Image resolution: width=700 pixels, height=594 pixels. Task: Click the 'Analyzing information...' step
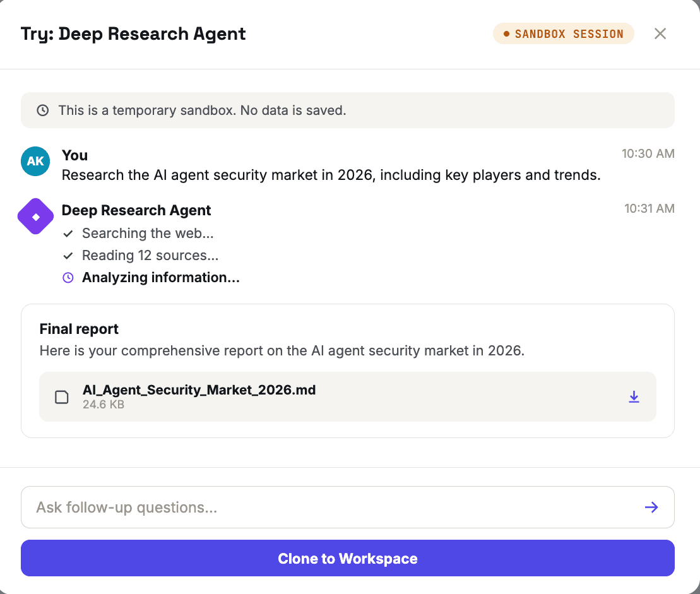(161, 277)
